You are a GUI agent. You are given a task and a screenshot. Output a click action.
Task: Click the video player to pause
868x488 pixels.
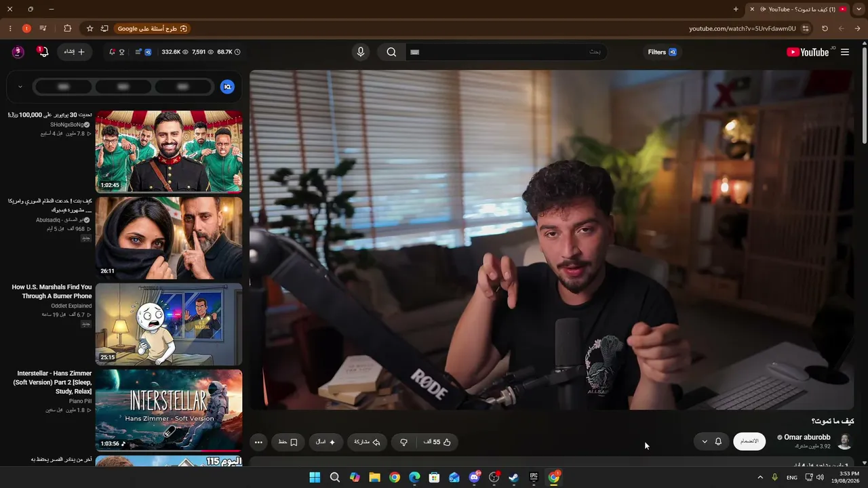point(553,240)
